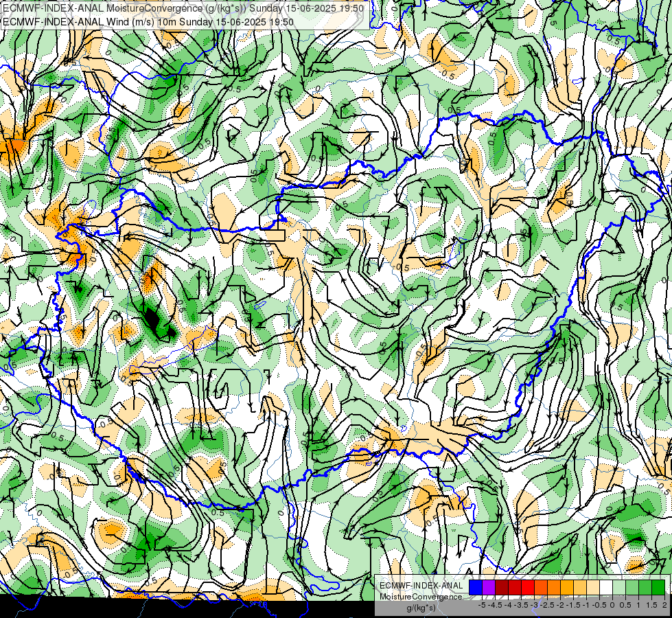Click the light orange swatch (-1.5 to -1)
Viewport: 672px width, 618px height.
(x=580, y=587)
